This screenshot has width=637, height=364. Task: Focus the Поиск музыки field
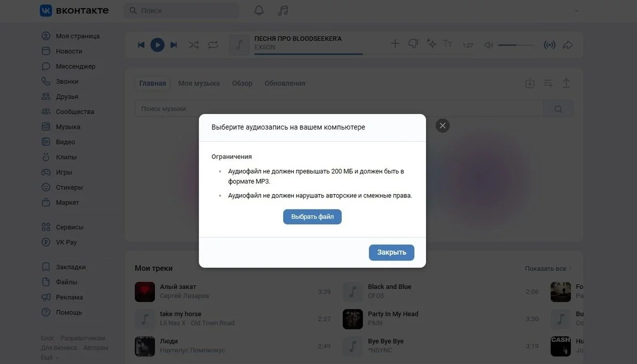339,109
